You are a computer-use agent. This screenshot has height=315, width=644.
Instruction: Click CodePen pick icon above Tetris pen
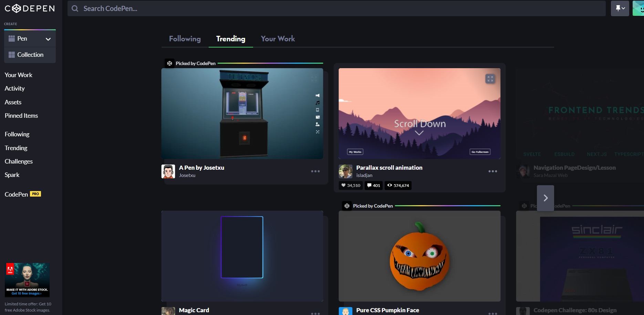pos(169,63)
